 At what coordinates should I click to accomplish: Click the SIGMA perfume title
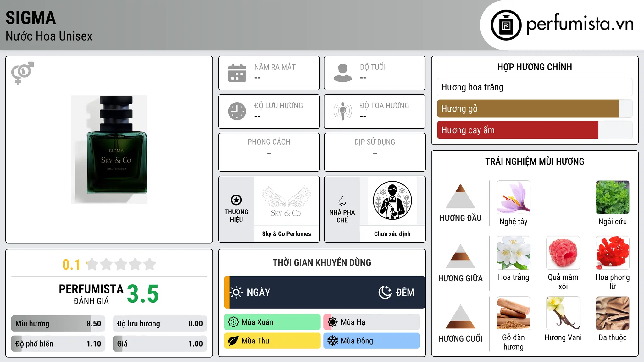click(31, 18)
